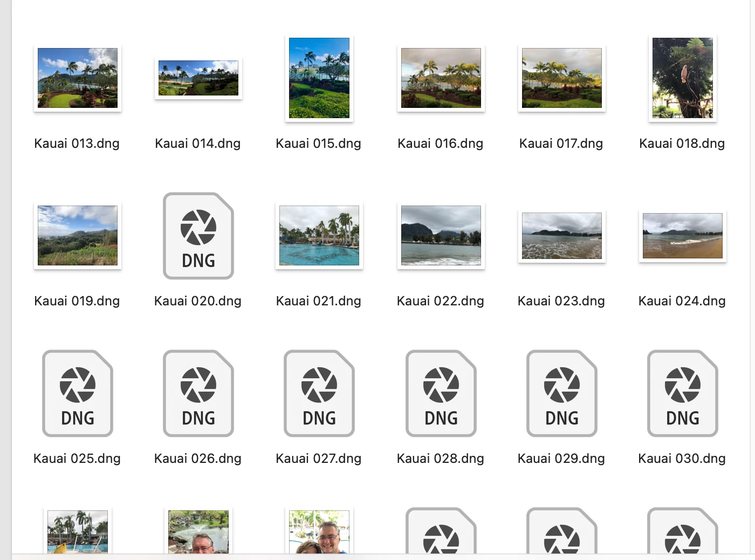Click the file name Kauai 024.dng

[682, 301]
